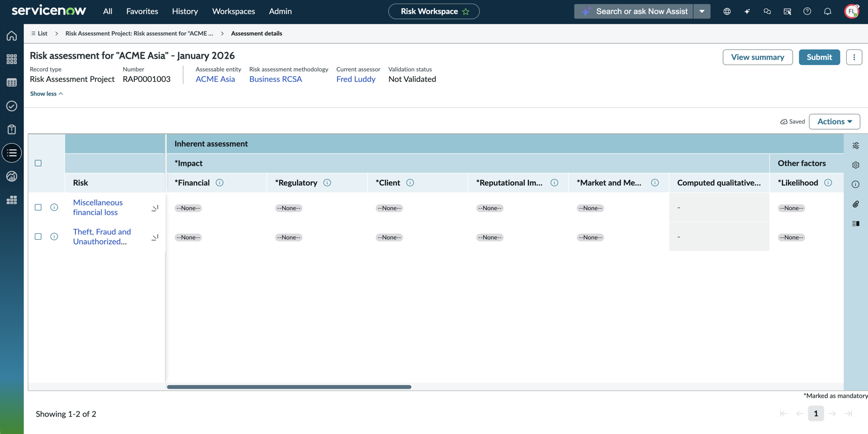Click the View summary button
This screenshot has width=868, height=434.
pos(757,57)
